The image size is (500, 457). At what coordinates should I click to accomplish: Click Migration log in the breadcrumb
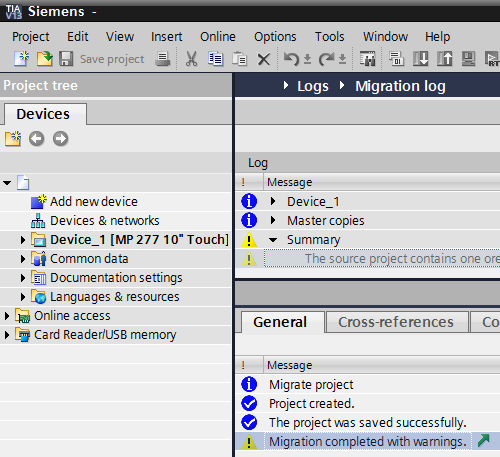400,86
